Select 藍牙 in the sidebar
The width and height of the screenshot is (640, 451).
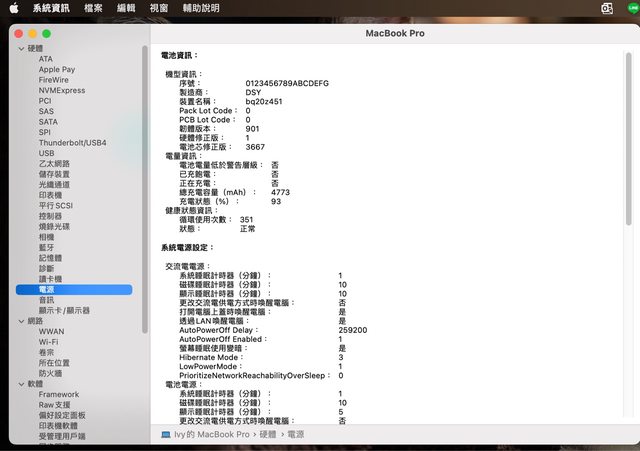[x=47, y=247]
